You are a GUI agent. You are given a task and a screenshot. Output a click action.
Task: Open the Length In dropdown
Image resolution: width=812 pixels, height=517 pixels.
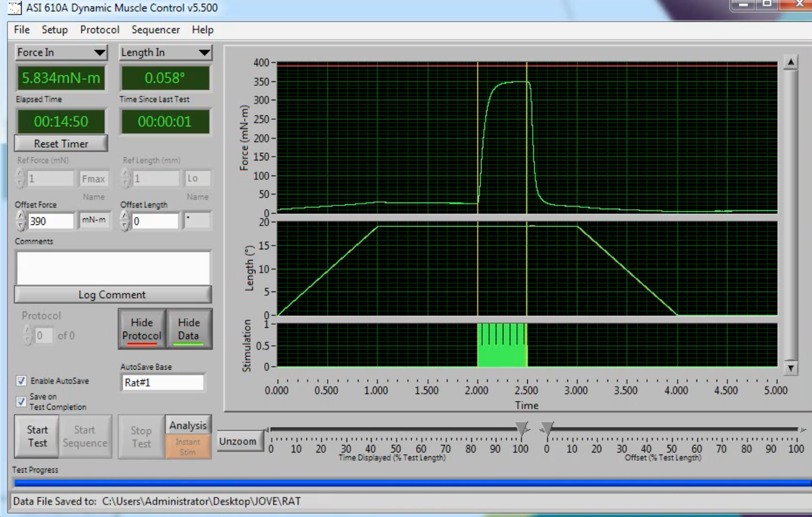[x=165, y=53]
